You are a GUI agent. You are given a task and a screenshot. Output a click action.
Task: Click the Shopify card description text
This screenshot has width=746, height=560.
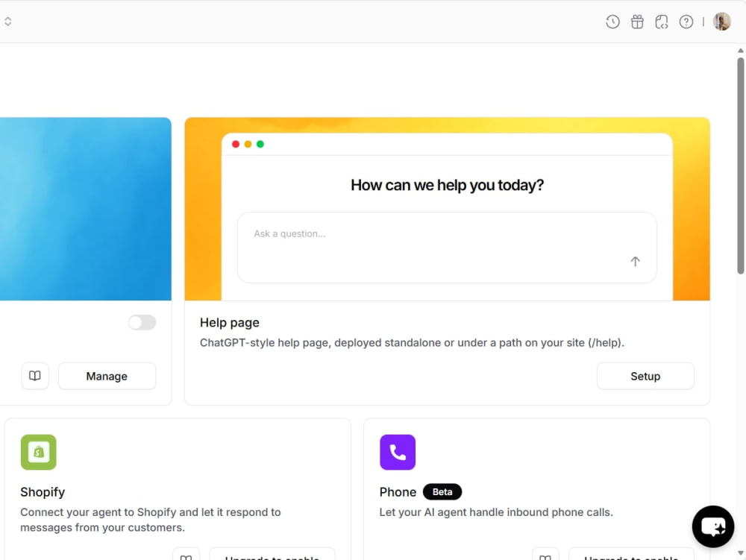point(151,520)
